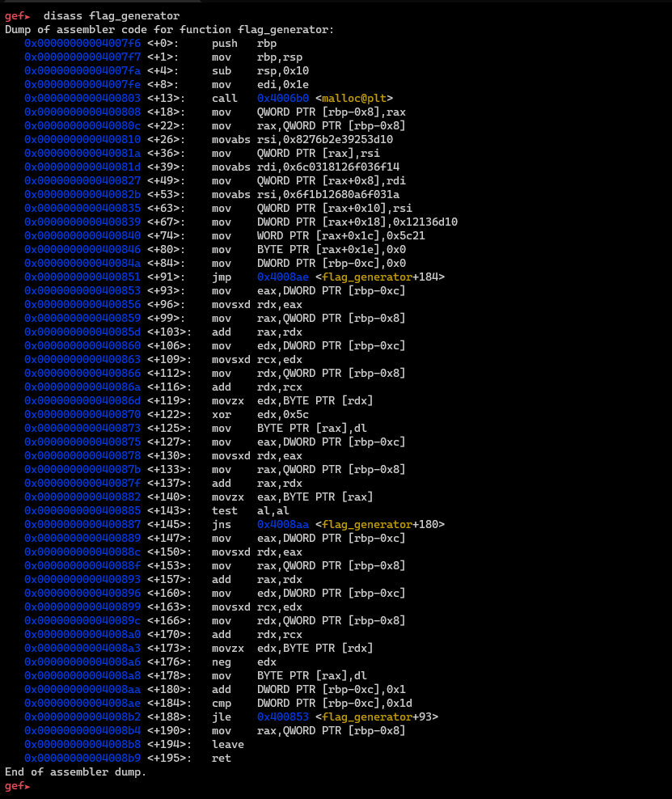
Task: Select the address 0x000000000040082b
Action: pos(82,195)
